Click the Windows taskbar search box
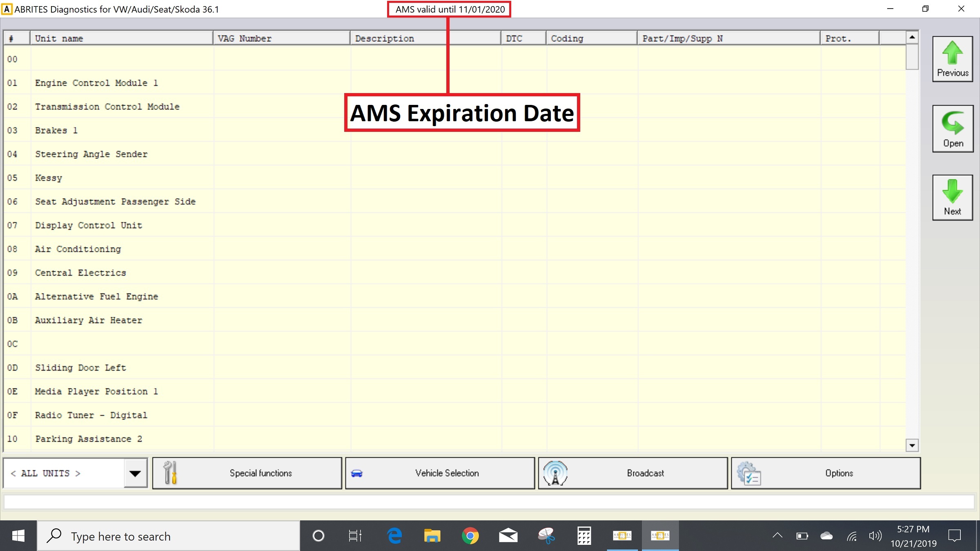Viewport: 980px width, 551px height. click(x=169, y=536)
